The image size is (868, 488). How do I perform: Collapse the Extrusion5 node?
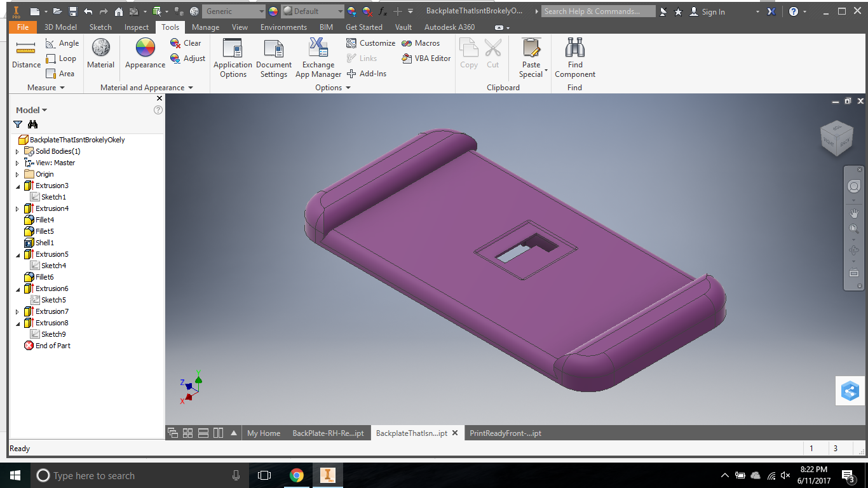(17, 255)
